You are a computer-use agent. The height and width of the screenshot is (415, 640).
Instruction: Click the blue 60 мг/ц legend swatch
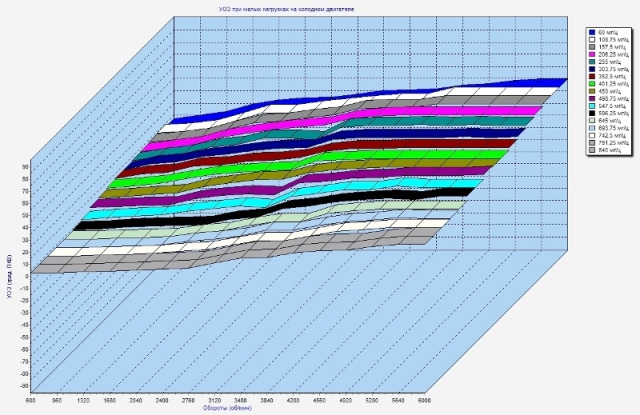[x=591, y=33]
